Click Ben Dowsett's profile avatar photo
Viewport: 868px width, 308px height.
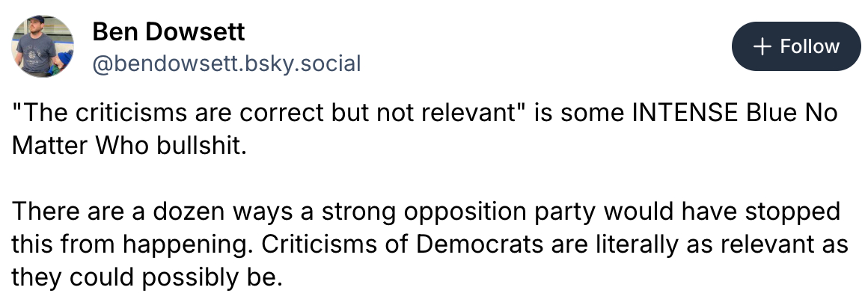pyautogui.click(x=43, y=46)
